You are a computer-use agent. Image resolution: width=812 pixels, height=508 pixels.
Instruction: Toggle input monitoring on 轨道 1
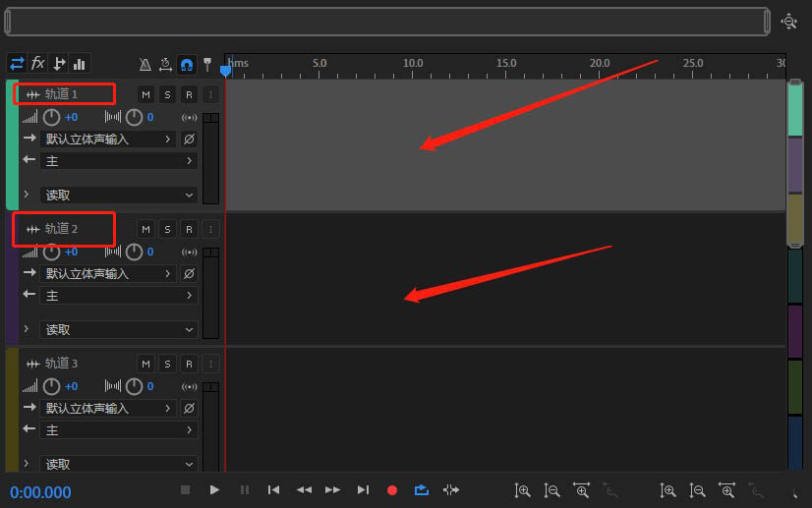pos(210,94)
